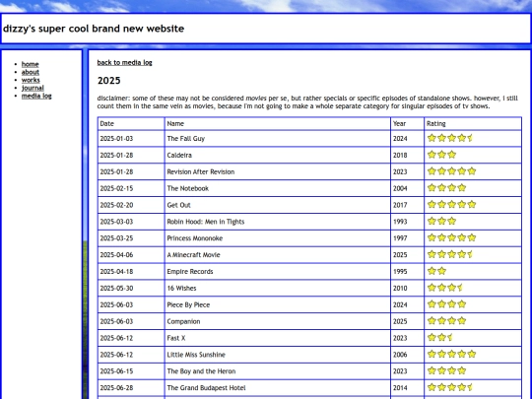
Task: Click the date 2025-06-28
Action: 116,388
